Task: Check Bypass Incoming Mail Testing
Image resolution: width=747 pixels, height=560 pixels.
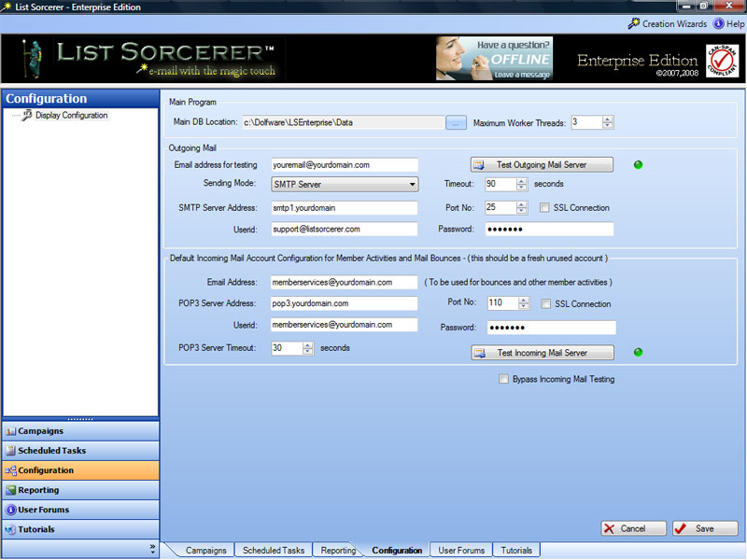Action: click(503, 379)
